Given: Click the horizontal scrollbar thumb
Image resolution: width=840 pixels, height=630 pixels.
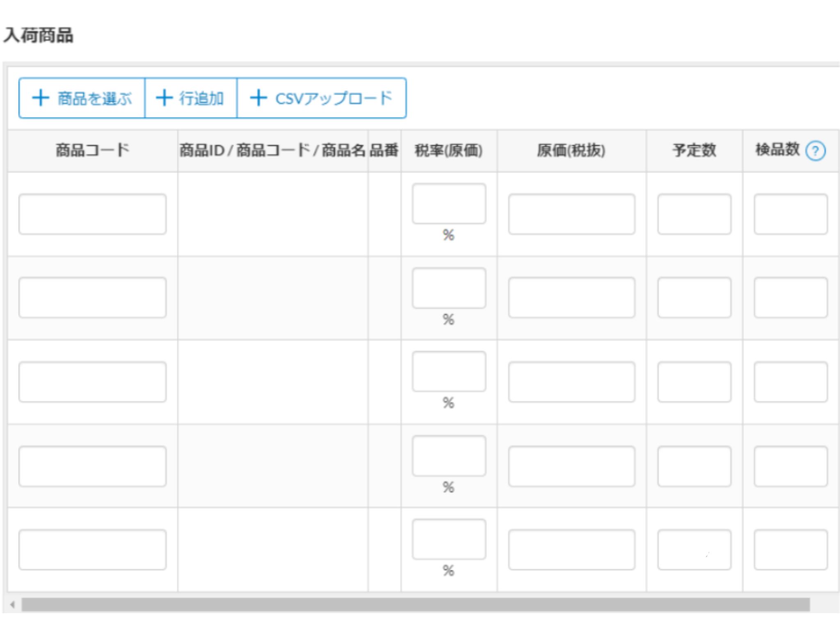Looking at the screenshot, I should (415, 605).
